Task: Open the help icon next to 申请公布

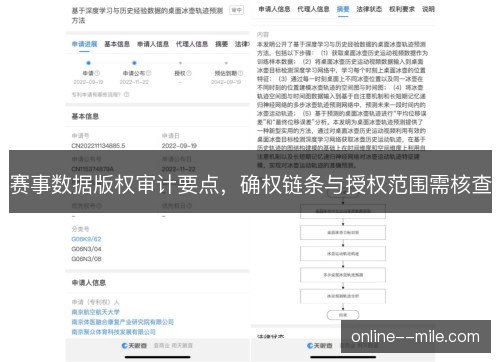Action: point(149,73)
